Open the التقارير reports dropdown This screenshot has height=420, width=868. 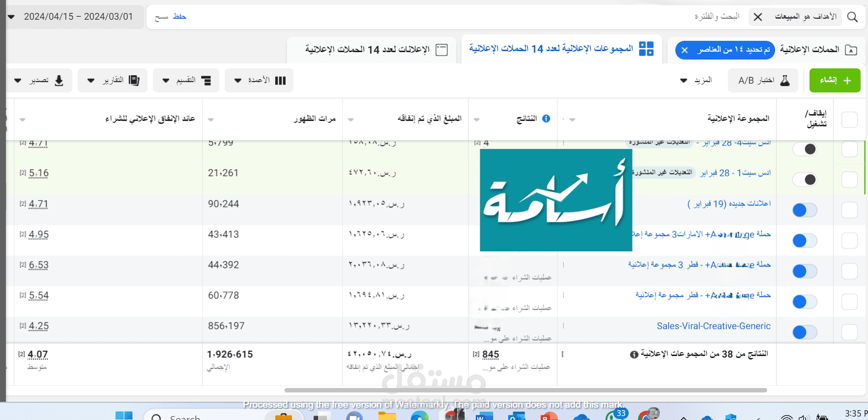(113, 80)
